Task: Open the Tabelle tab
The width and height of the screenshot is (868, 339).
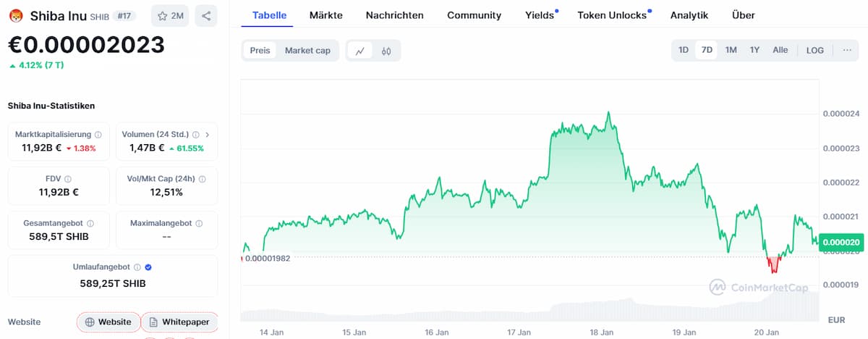Action: pyautogui.click(x=269, y=15)
